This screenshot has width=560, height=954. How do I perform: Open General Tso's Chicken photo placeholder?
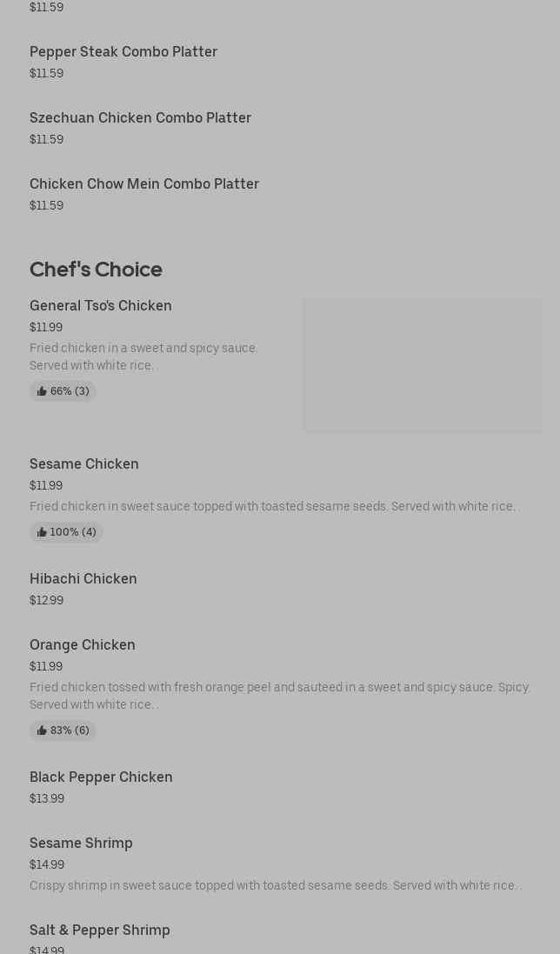[x=422, y=365]
